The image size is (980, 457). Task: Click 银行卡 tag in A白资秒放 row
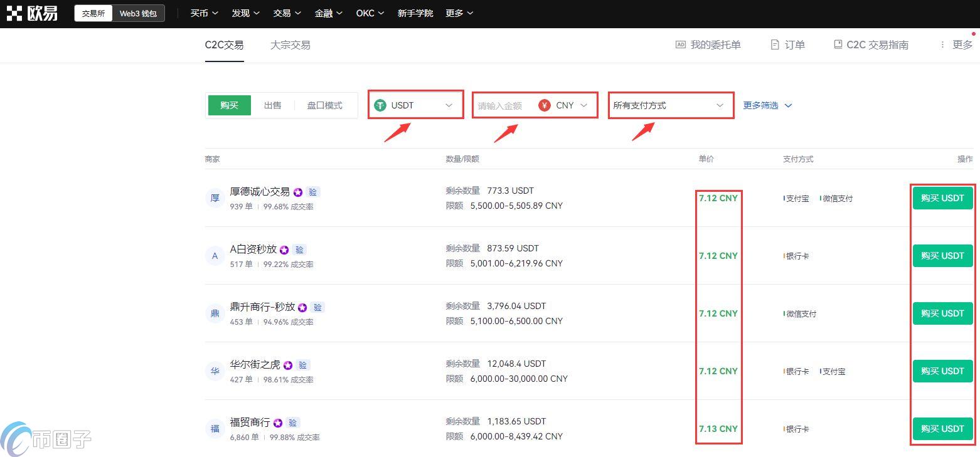tap(797, 256)
